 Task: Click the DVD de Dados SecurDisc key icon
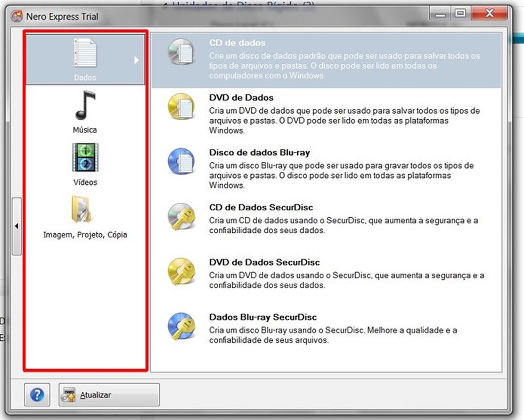coord(181,271)
